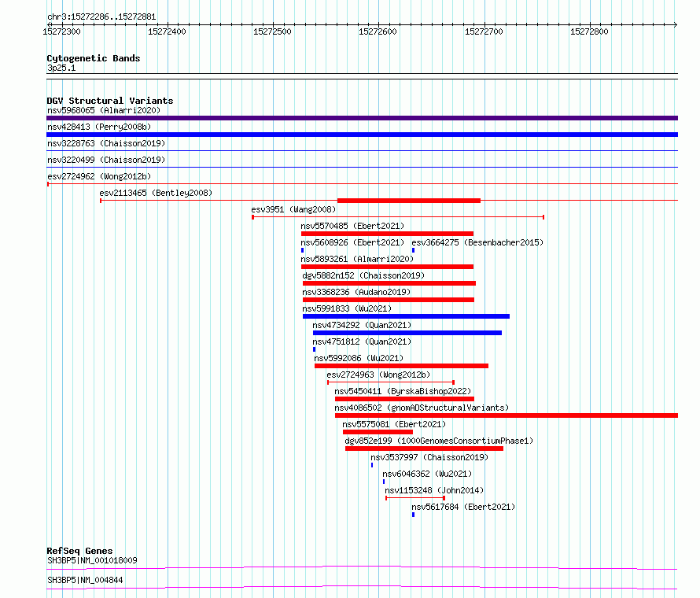Click the red bar under nsv5992086

tap(401, 366)
